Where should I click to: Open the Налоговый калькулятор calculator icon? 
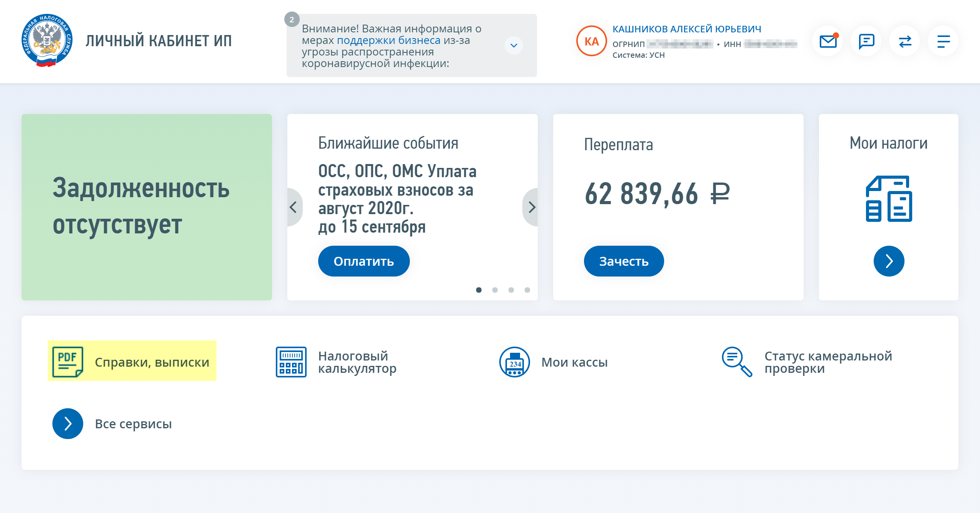(291, 362)
